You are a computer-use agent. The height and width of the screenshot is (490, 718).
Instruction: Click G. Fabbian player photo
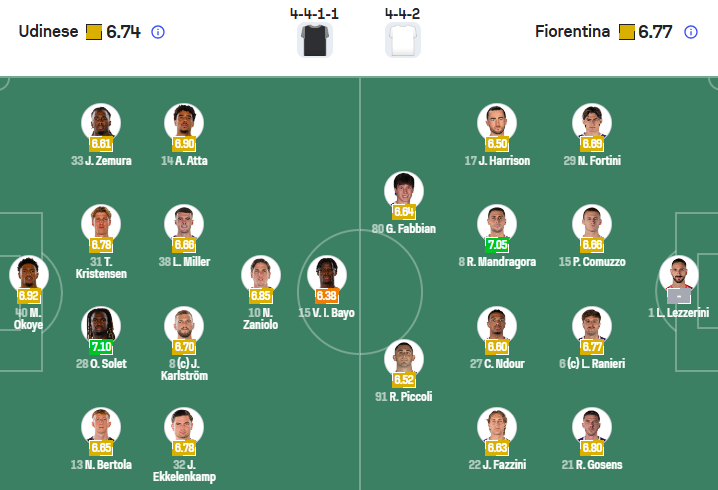[404, 190]
